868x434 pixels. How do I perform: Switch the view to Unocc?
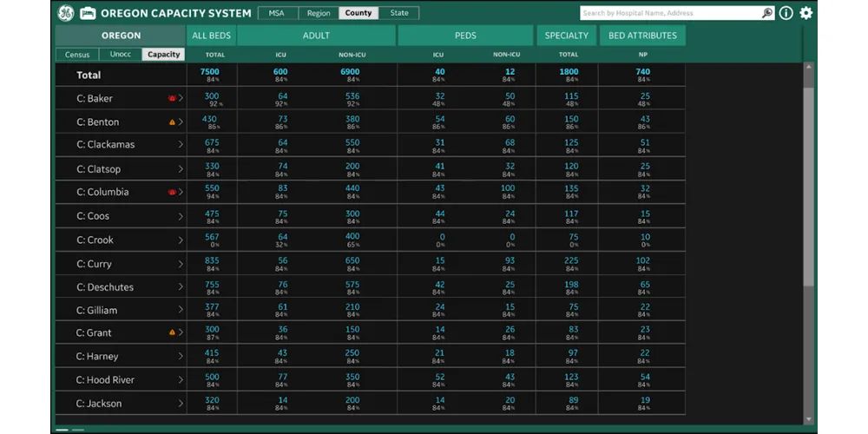[121, 55]
